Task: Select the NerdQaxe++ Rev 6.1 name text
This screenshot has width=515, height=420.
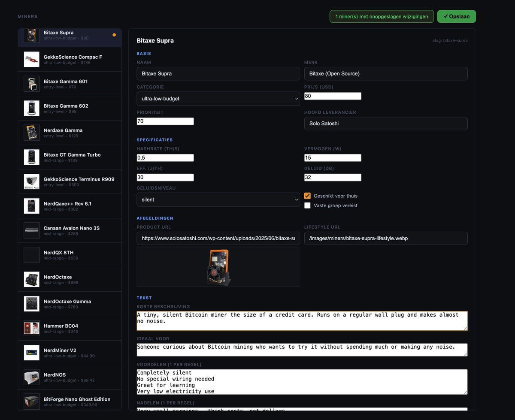Action: (67, 204)
